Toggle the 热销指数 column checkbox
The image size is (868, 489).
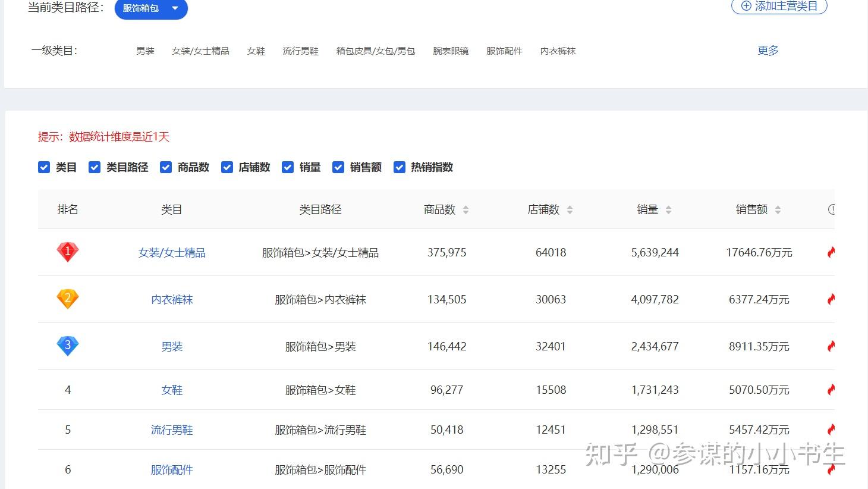point(400,167)
